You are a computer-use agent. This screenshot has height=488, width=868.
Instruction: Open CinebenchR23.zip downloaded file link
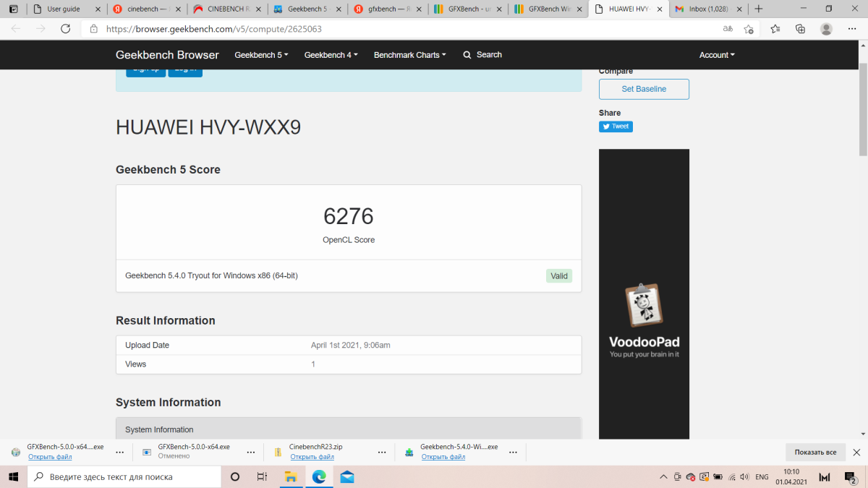coord(312,457)
